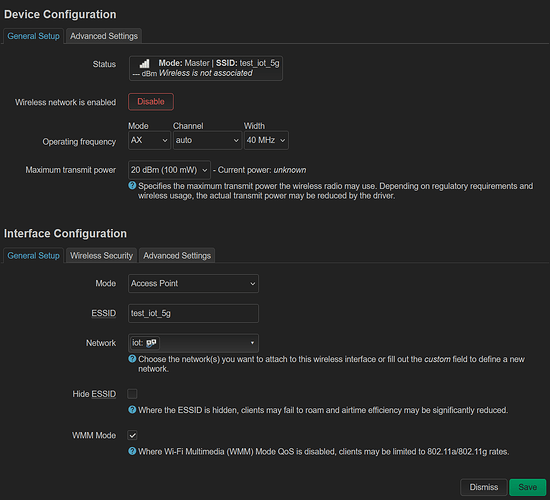This screenshot has width=550, height=500.
Task: Click the green Save button
Action: 528,487
